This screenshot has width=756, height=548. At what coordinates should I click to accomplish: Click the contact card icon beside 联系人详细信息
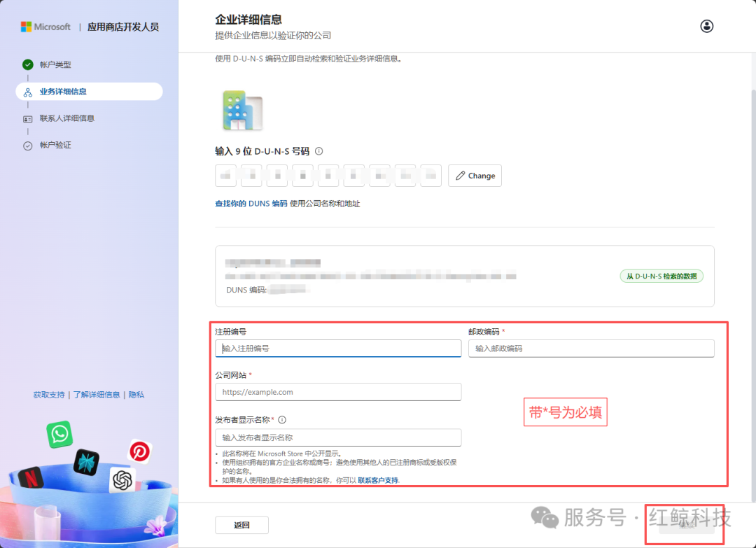point(28,118)
